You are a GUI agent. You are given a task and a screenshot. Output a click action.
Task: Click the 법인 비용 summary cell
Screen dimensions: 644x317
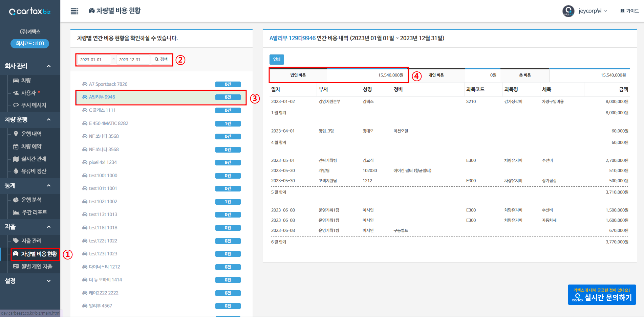pos(298,75)
